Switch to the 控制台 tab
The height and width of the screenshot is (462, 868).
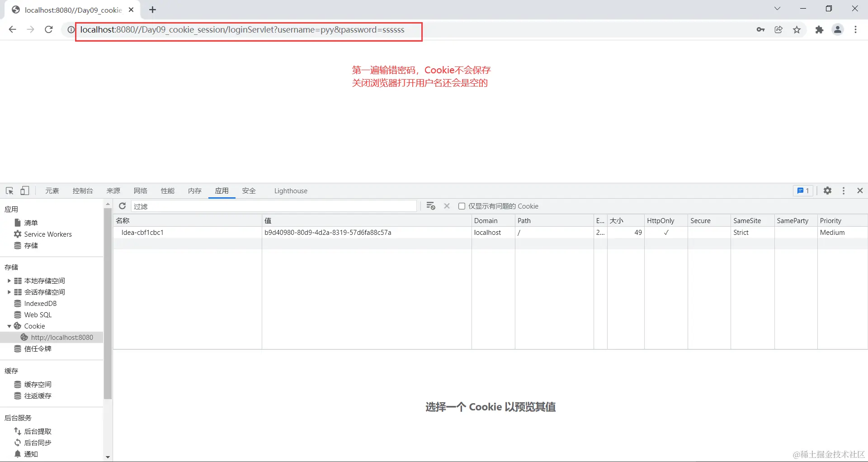click(83, 191)
